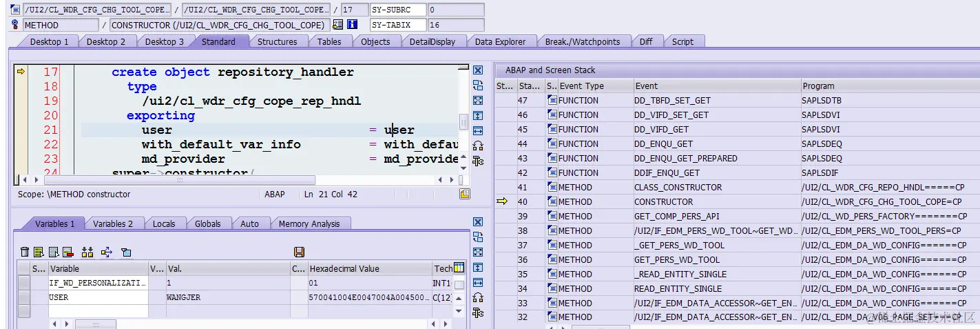This screenshot has height=329, width=980.
Task: Click the METHOD field at top left
Action: coord(60,25)
